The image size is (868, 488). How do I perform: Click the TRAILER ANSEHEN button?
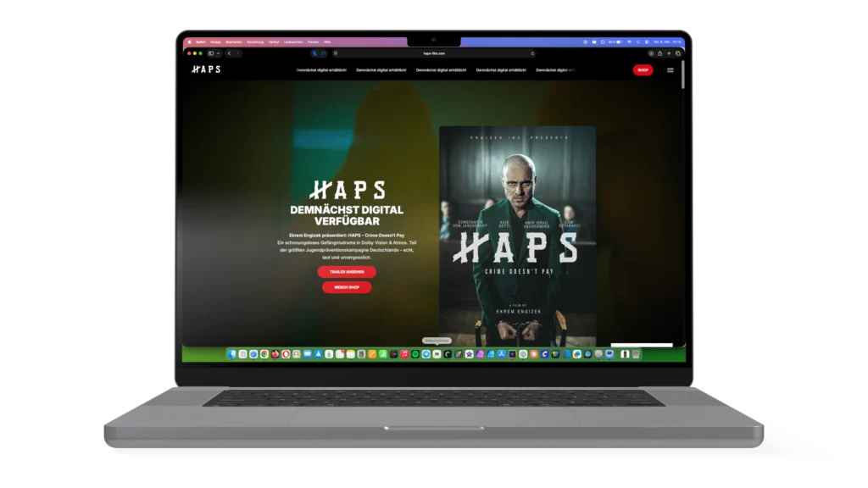pyautogui.click(x=348, y=272)
